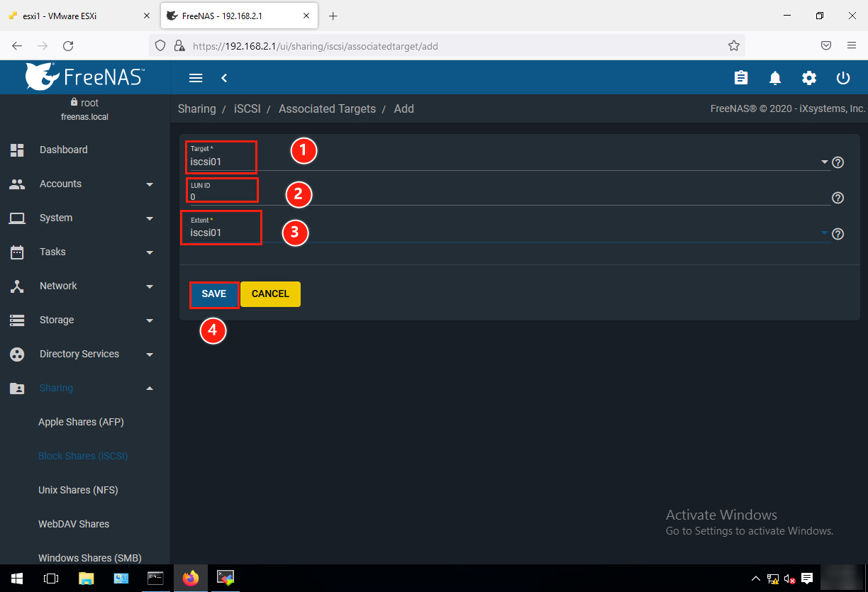Screen dimensions: 868x592
Task: Expand the Tasks menu arrow
Action: pos(150,252)
